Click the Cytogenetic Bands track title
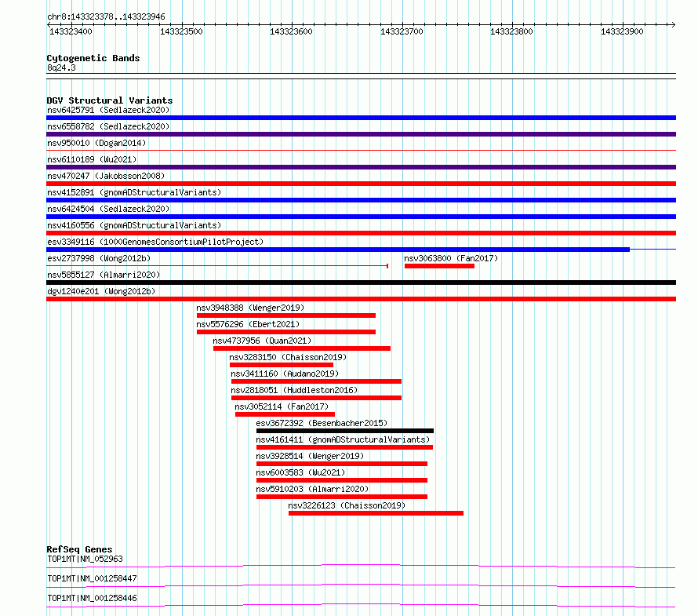The image size is (698, 616). point(93,58)
